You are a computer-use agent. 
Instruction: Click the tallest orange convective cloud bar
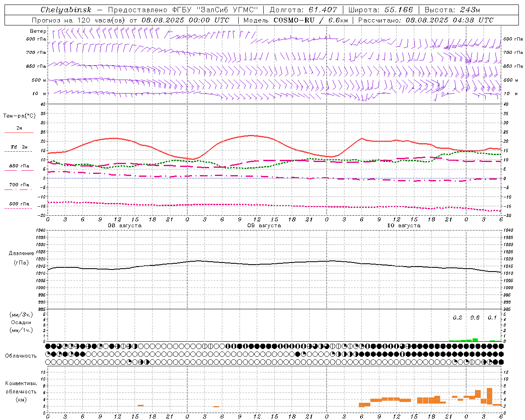[489, 396]
